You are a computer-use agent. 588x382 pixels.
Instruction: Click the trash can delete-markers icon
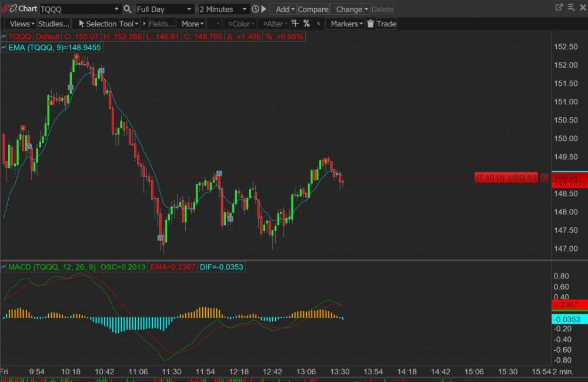(370, 24)
